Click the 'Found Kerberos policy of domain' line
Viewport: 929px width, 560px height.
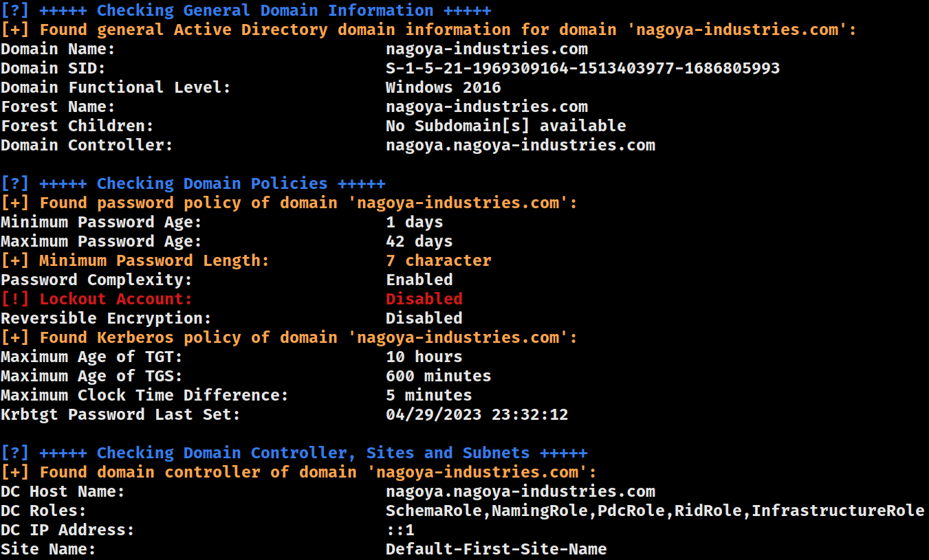tap(289, 338)
